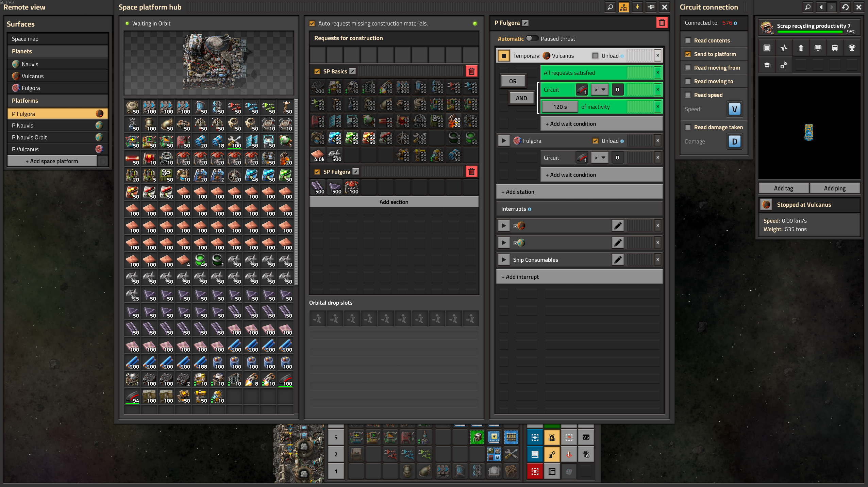Click Add section button
The image size is (868, 487).
(394, 202)
